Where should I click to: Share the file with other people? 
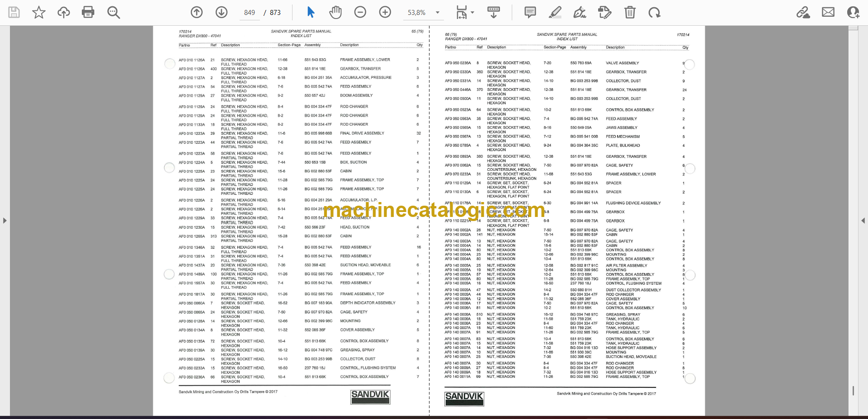853,12
